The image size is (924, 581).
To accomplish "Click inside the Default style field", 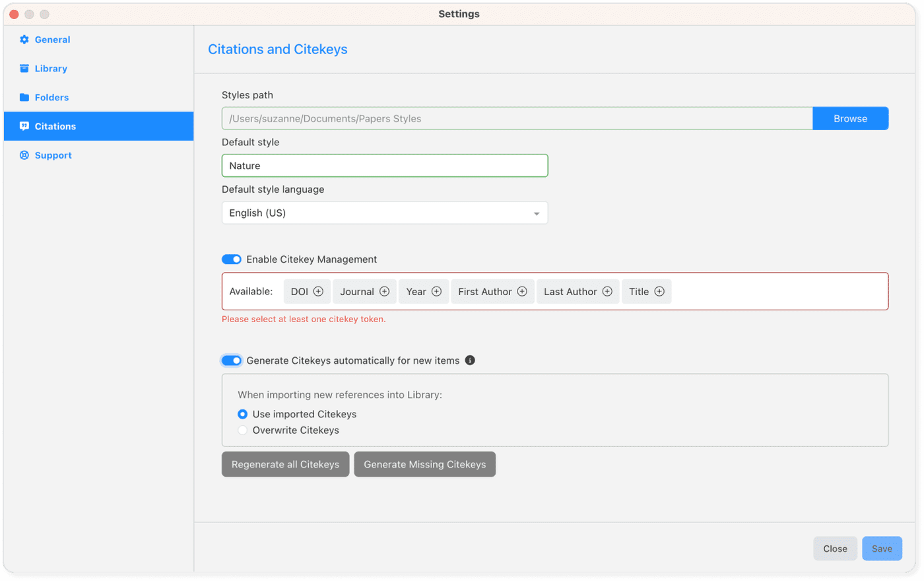I will pyautogui.click(x=385, y=165).
